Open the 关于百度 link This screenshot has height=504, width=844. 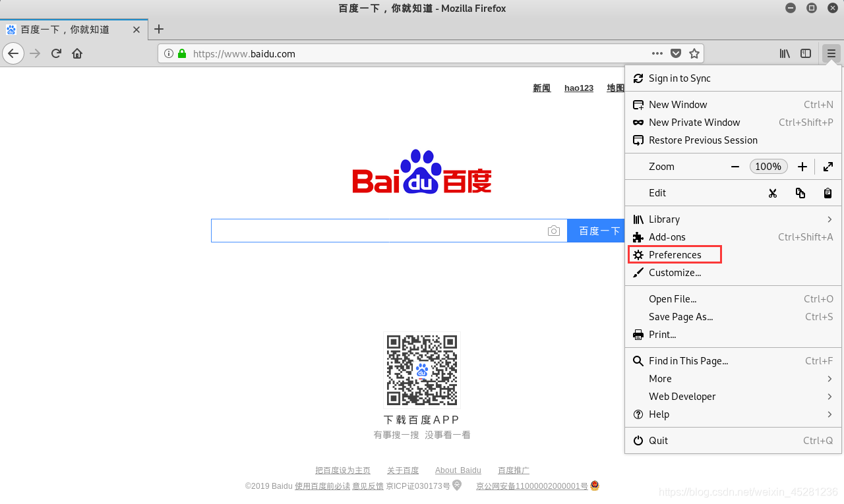(403, 470)
